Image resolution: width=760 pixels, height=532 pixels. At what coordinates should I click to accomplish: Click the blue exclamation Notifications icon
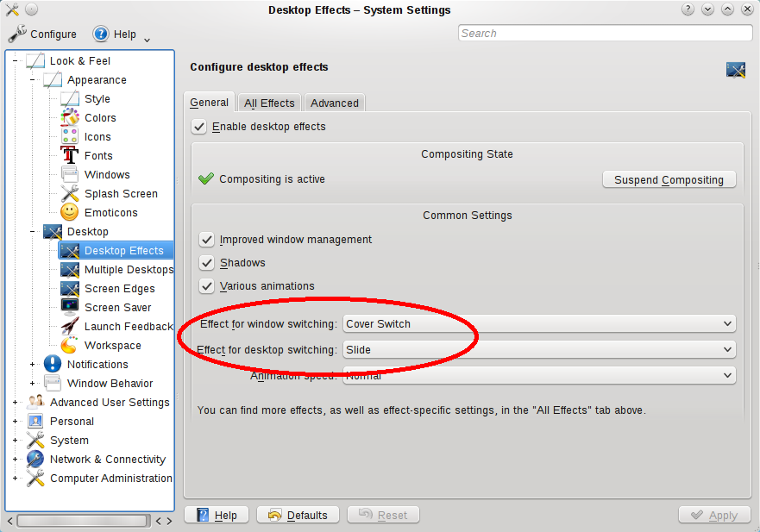pyautogui.click(x=53, y=364)
